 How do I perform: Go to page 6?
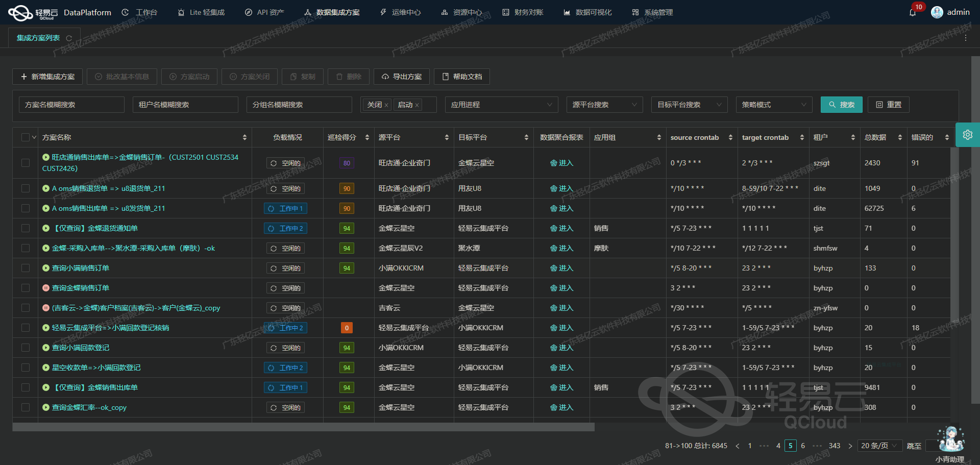pyautogui.click(x=803, y=446)
